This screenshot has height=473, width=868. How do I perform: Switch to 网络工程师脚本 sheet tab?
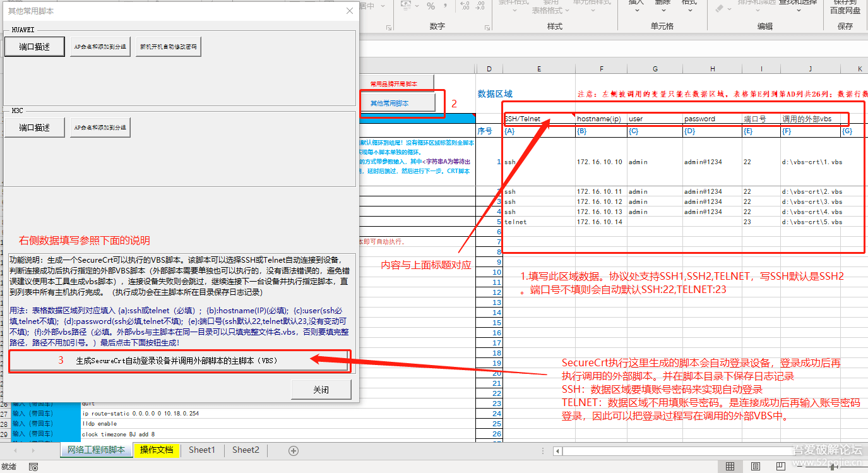coord(97,450)
